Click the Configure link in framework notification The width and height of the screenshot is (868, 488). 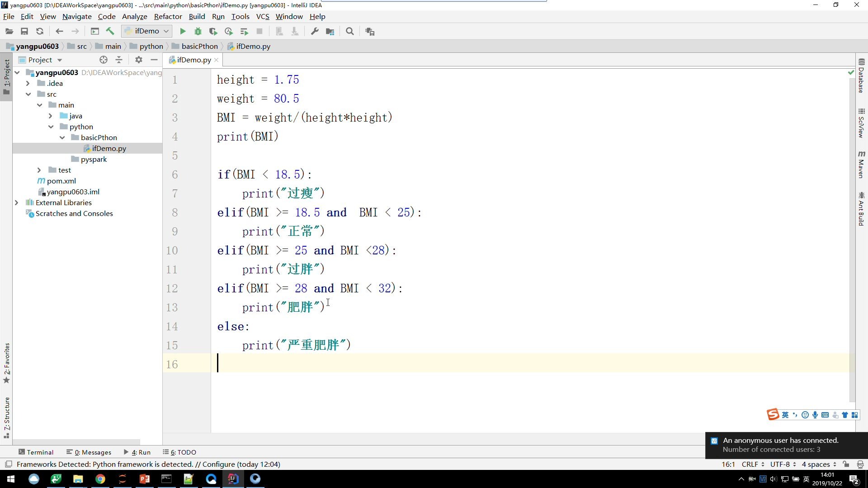coord(219,464)
